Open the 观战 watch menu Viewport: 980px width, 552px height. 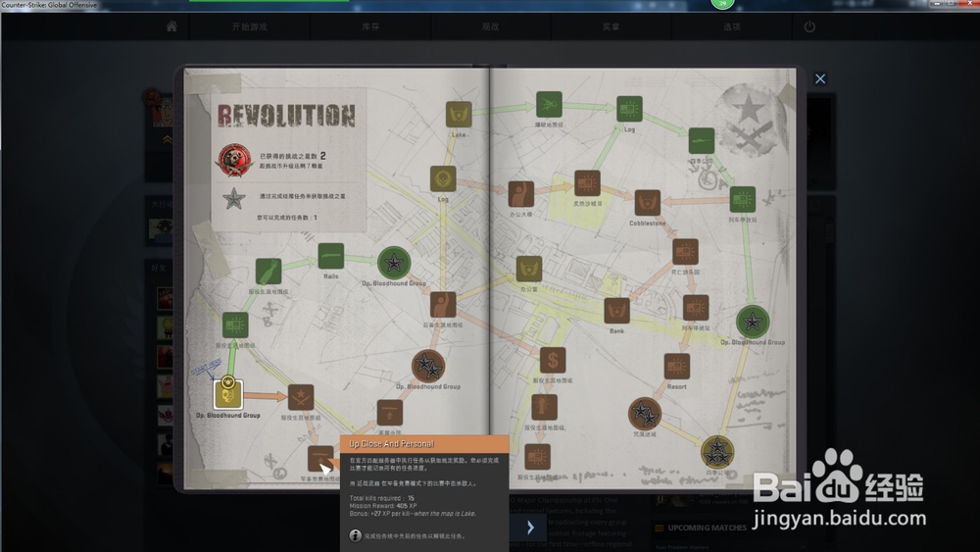[x=490, y=26]
